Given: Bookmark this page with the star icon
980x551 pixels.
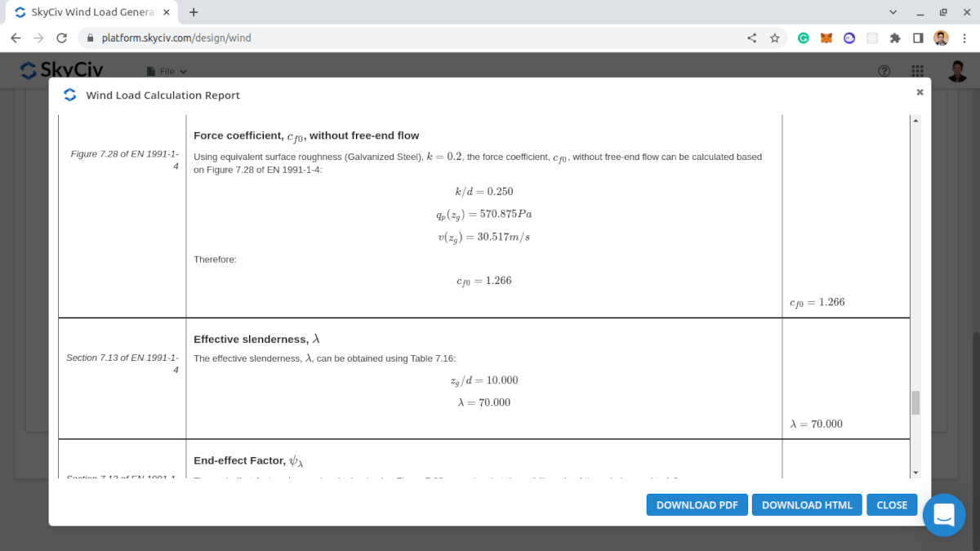Looking at the screenshot, I should click(774, 38).
